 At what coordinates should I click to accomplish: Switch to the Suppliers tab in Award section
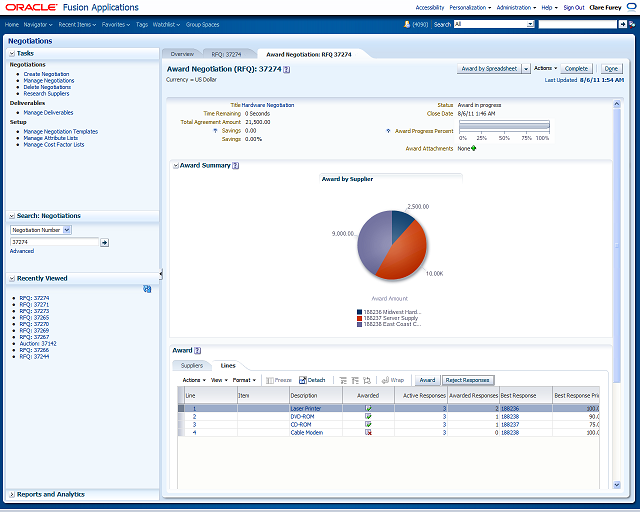tap(192, 365)
